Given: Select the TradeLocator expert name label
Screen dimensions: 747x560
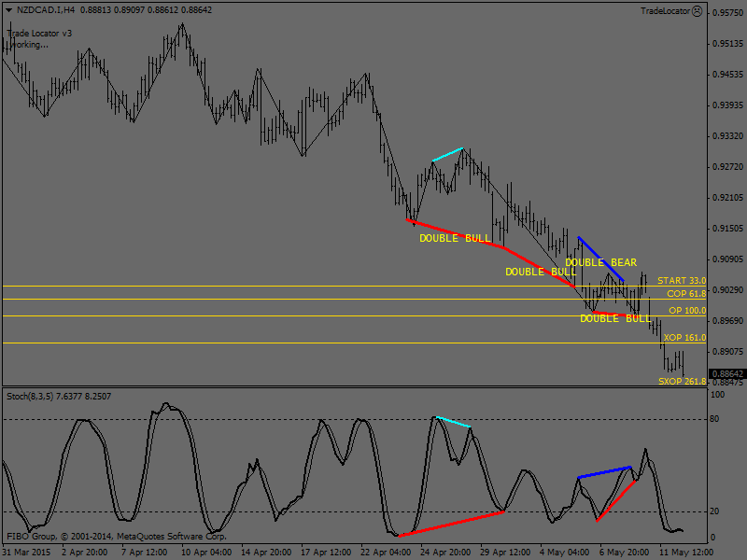Looking at the screenshot, I should 665,10.
